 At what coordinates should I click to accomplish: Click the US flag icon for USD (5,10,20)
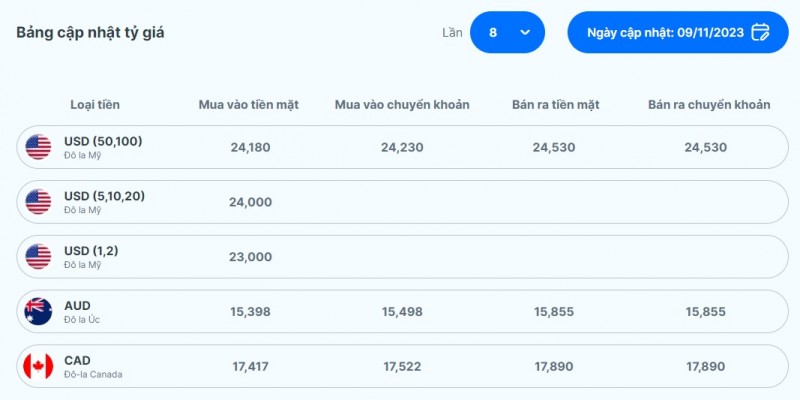click(38, 202)
